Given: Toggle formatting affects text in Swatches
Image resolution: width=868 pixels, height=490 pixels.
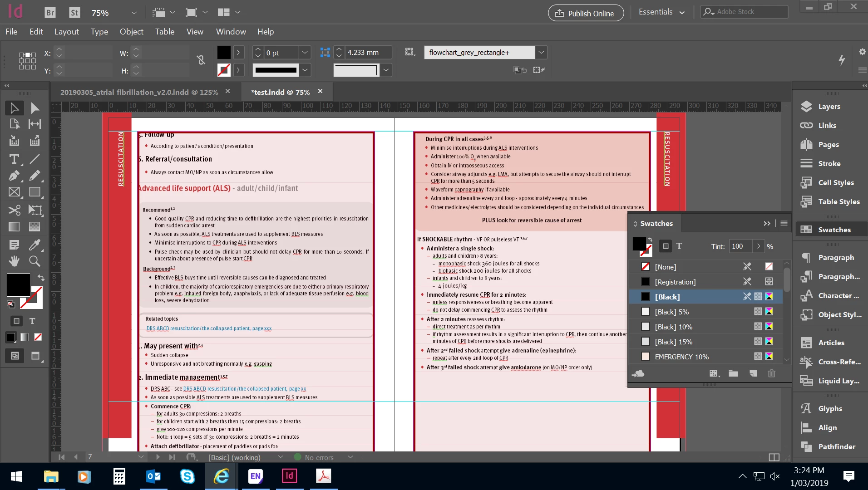Looking at the screenshot, I should (x=679, y=246).
